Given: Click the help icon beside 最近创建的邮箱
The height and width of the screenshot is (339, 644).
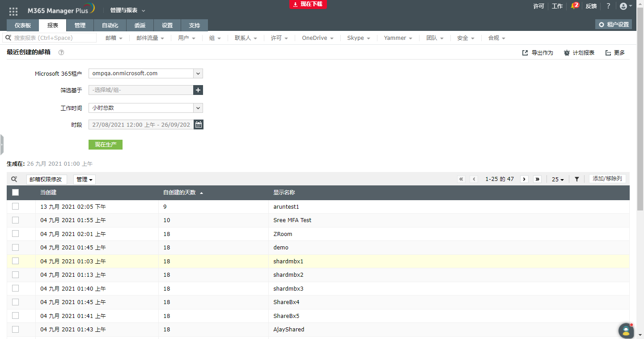Looking at the screenshot, I should 61,52.
